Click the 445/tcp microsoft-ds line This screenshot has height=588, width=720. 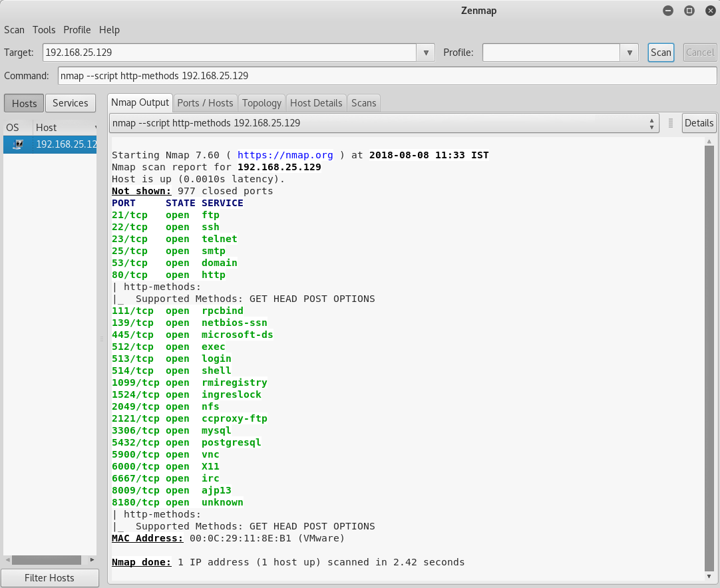click(x=192, y=335)
